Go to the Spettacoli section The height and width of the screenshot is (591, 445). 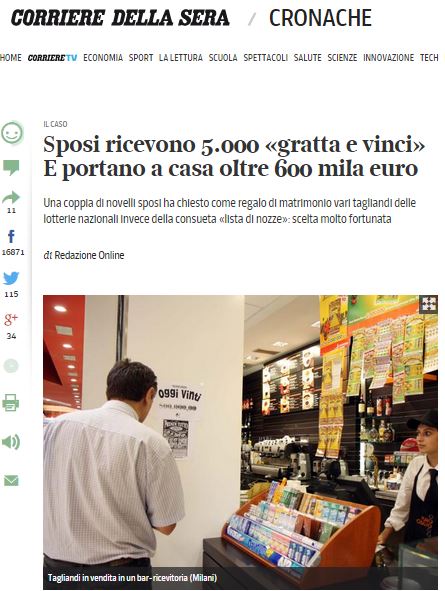(x=266, y=58)
